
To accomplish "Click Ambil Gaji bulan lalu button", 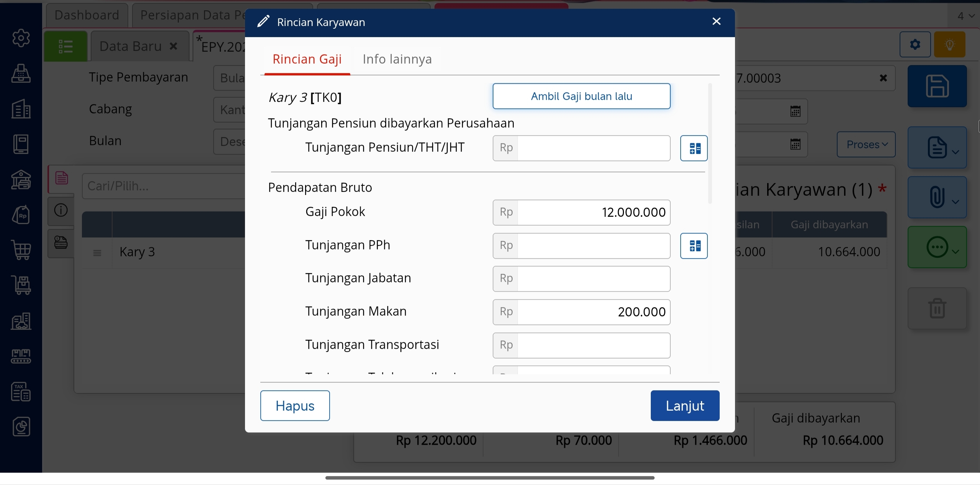I will [581, 96].
